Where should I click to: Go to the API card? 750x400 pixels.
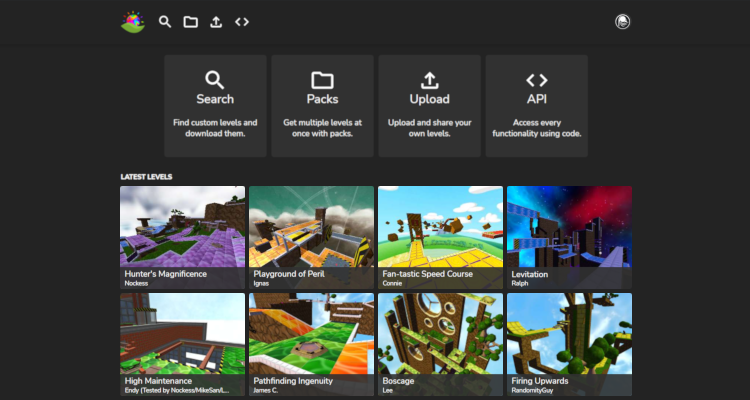[x=536, y=105]
